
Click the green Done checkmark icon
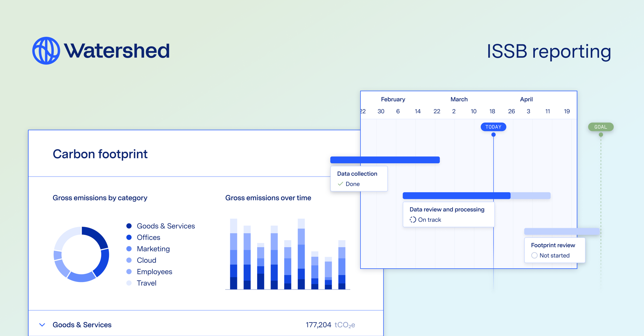[340, 184]
